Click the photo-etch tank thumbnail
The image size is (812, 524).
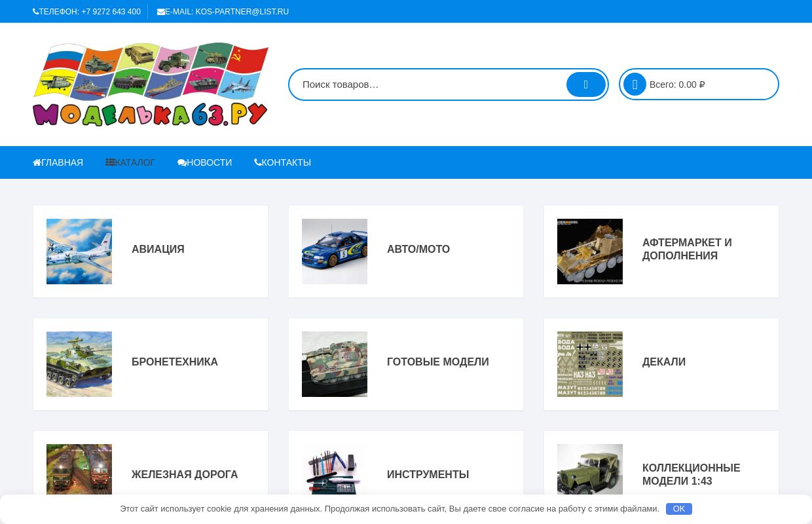pos(590,252)
